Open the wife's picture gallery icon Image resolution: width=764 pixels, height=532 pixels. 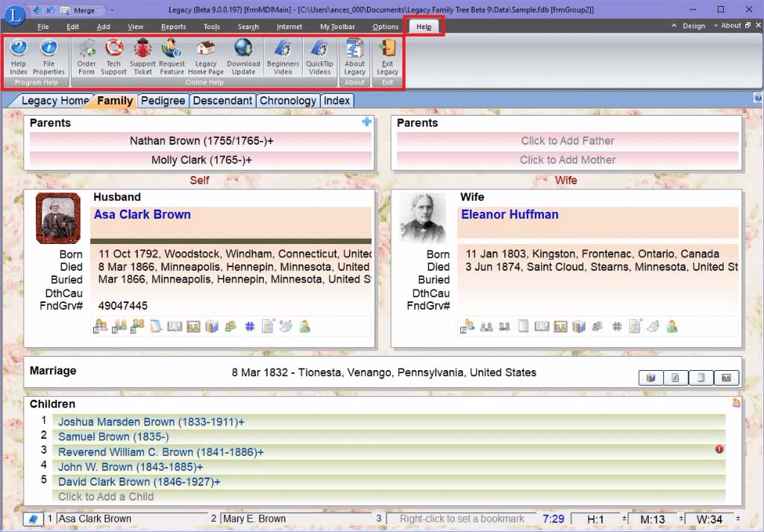click(560, 326)
